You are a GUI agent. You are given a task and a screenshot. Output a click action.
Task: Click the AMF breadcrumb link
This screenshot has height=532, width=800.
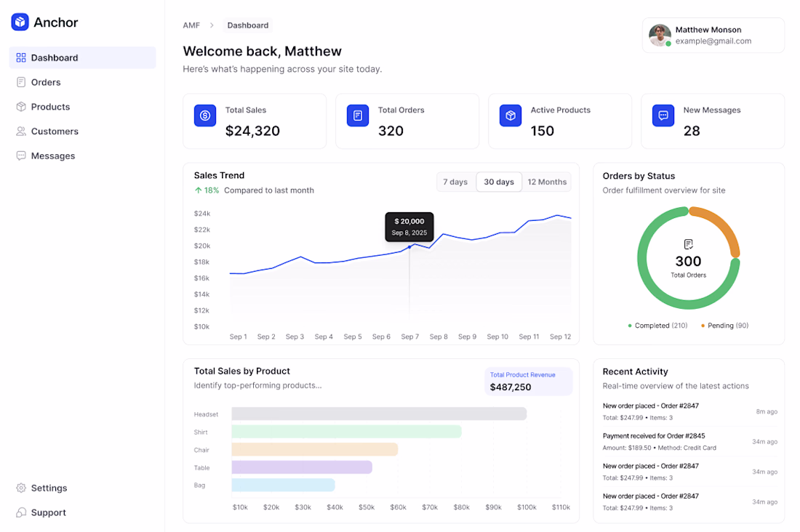click(x=191, y=25)
